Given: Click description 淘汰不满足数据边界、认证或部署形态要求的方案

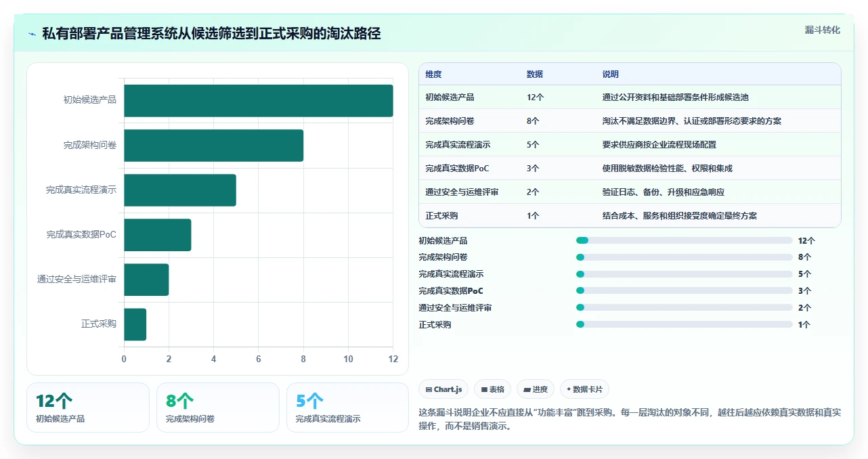Looking at the screenshot, I should pos(691,121).
